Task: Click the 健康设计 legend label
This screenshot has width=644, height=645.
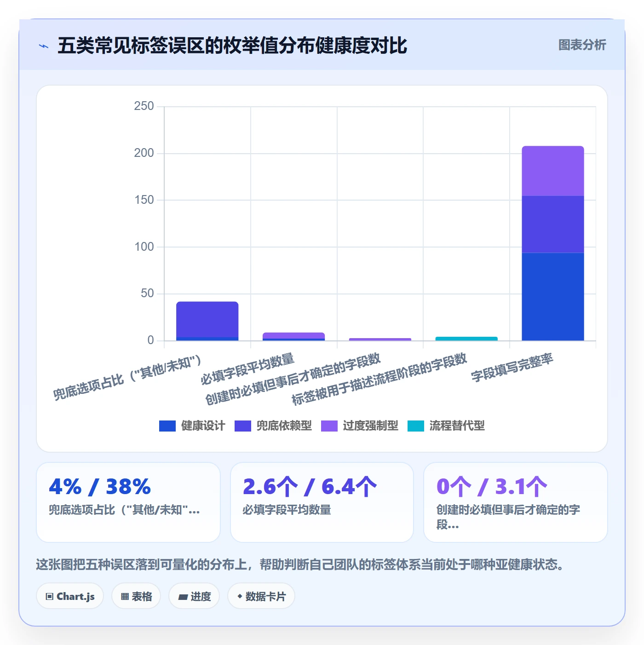Action: 203,426
